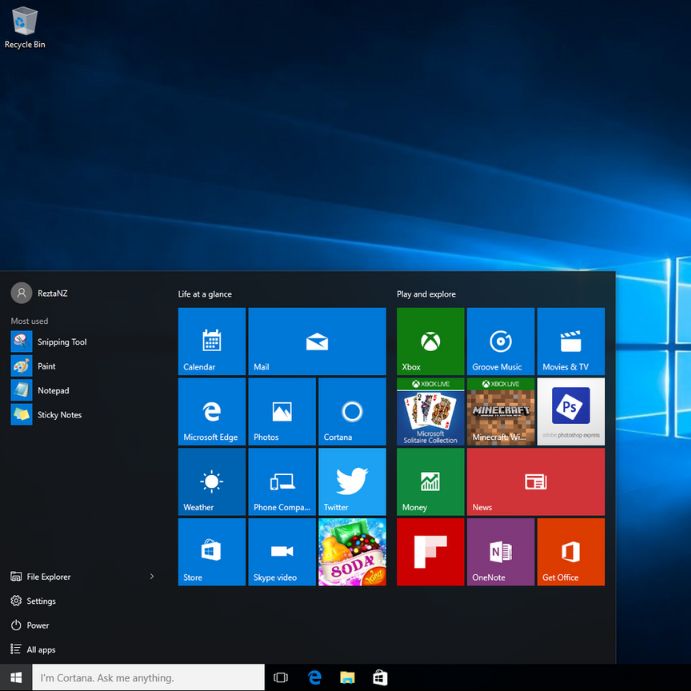691x691 pixels.
Task: Launch the Microsoft Solitaire Collection tile
Action: coord(431,411)
